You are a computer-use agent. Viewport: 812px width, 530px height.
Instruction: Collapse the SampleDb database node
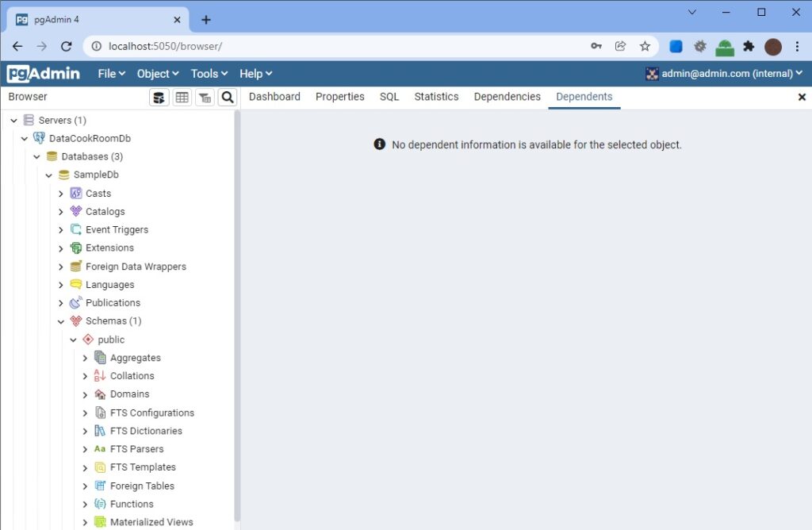48,175
